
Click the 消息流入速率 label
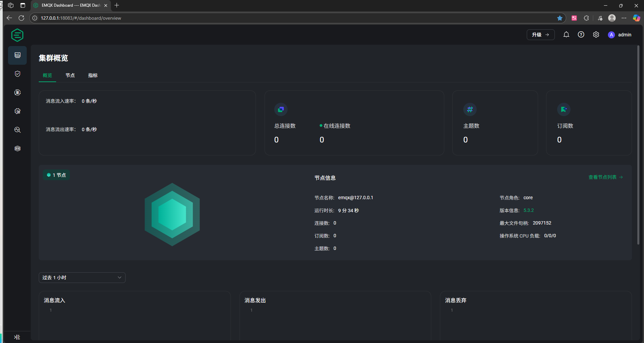61,101
